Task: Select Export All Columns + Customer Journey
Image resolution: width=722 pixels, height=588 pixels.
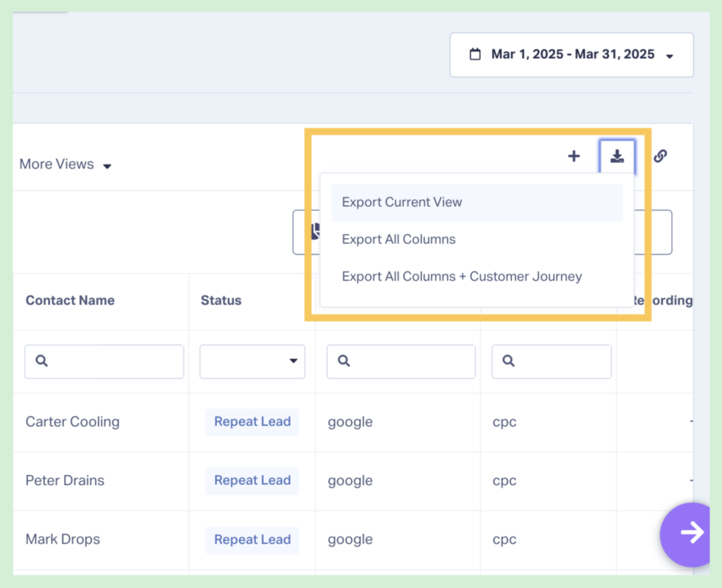Action: click(461, 276)
